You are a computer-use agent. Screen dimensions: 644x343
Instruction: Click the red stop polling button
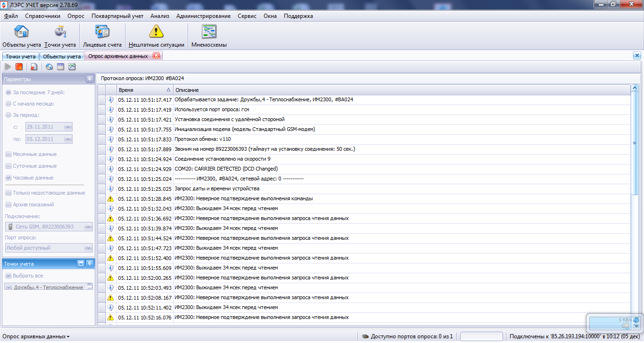[x=19, y=67]
